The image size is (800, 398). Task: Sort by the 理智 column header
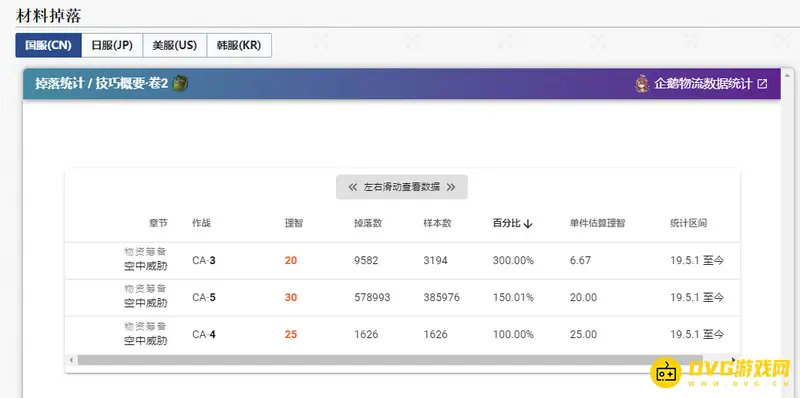pyautogui.click(x=293, y=223)
